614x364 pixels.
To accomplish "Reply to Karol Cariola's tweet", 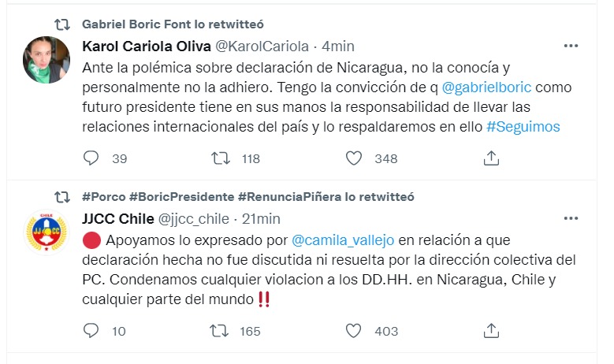I will (91, 158).
